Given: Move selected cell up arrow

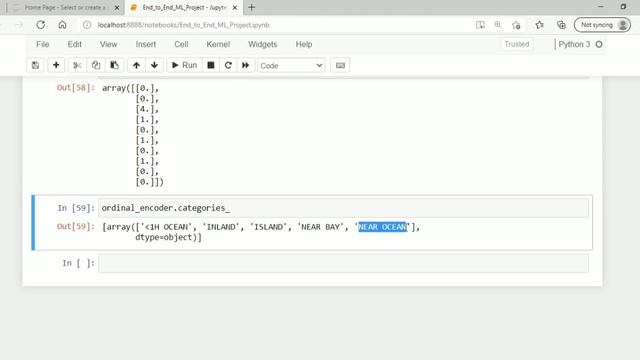Looking at the screenshot, I should pos(136,65).
